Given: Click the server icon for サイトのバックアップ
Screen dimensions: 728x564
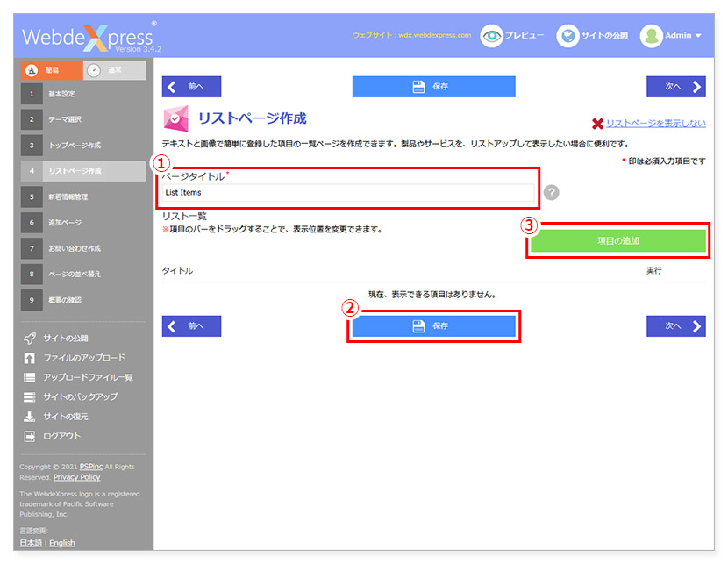Looking at the screenshot, I should click(x=29, y=396).
